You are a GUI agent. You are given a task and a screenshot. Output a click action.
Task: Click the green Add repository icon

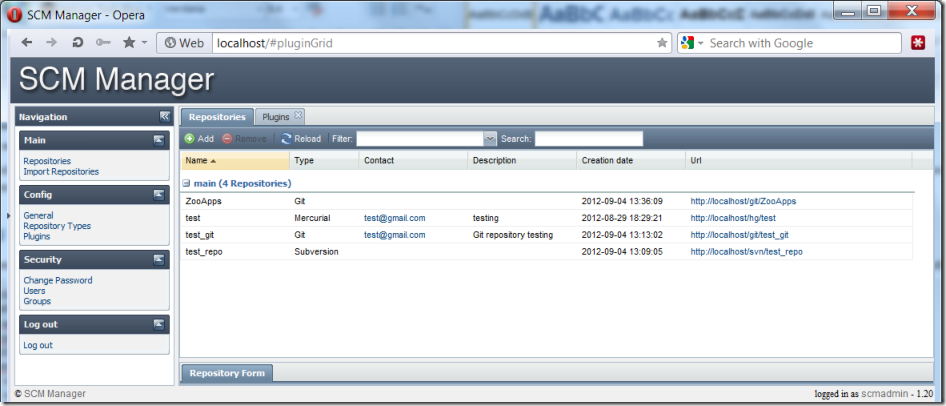[x=189, y=139]
